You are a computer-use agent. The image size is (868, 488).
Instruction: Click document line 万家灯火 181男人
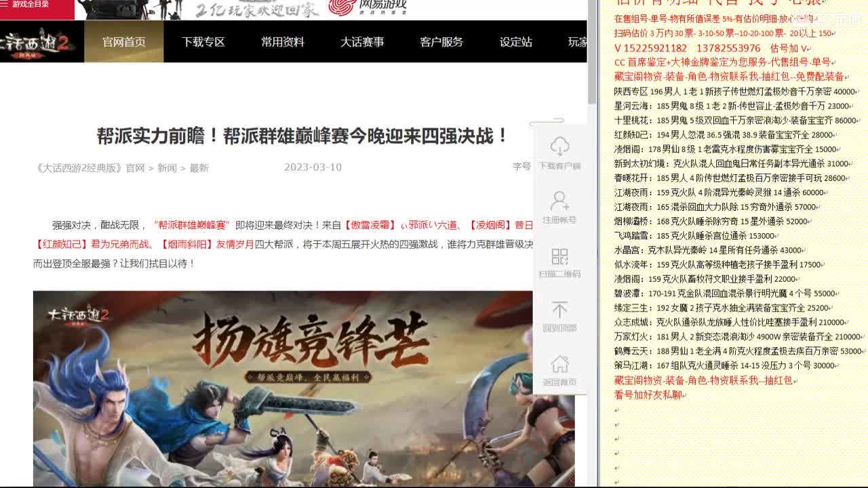(739, 336)
